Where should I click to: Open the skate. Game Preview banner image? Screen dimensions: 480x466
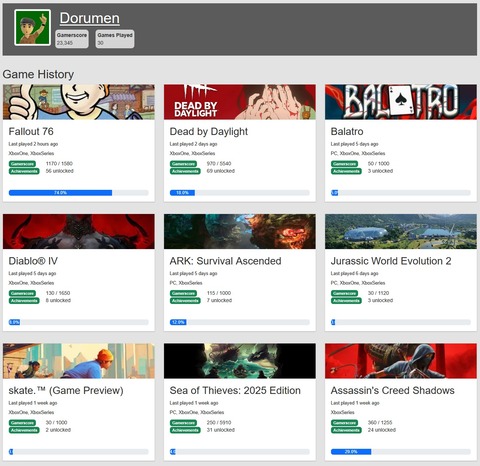pos(79,361)
